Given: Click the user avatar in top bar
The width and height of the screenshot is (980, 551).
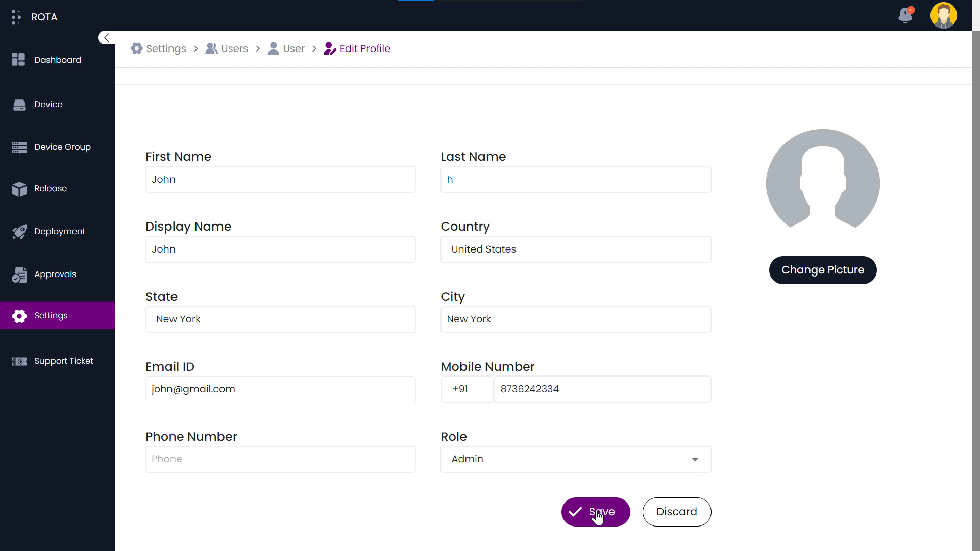Looking at the screenshot, I should click(943, 15).
